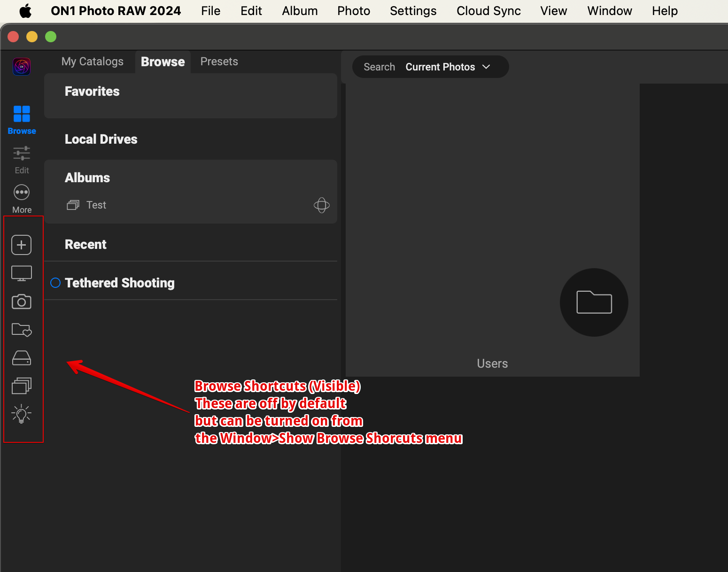Select the Test album
The height and width of the screenshot is (572, 728).
pos(96,205)
